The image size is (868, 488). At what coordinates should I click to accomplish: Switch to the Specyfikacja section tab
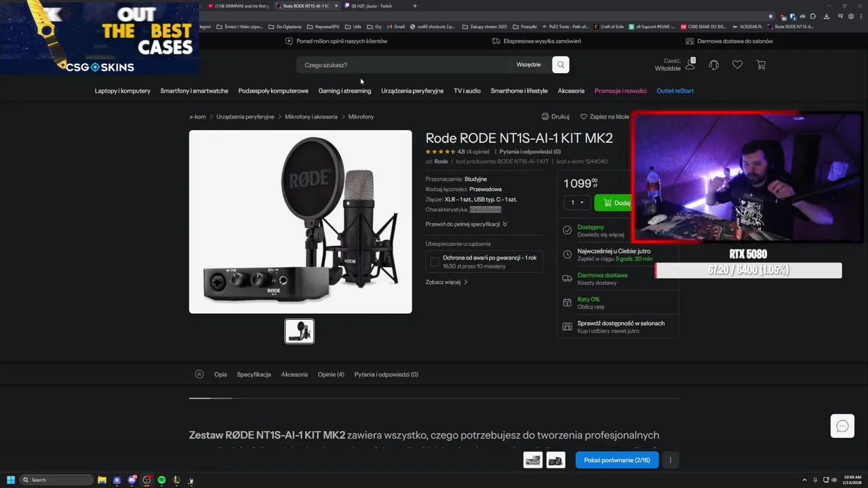(x=254, y=374)
